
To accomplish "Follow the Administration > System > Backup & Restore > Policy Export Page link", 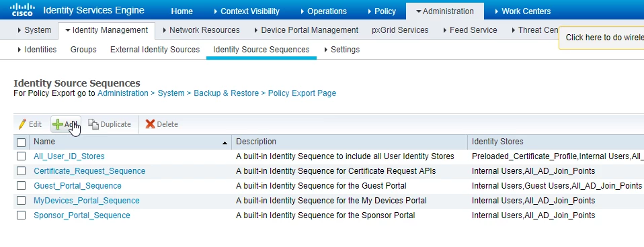I will [216, 93].
